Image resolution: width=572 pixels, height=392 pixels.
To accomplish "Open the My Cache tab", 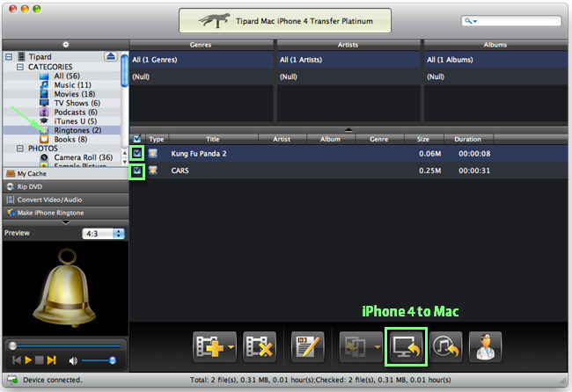I will click(x=66, y=174).
